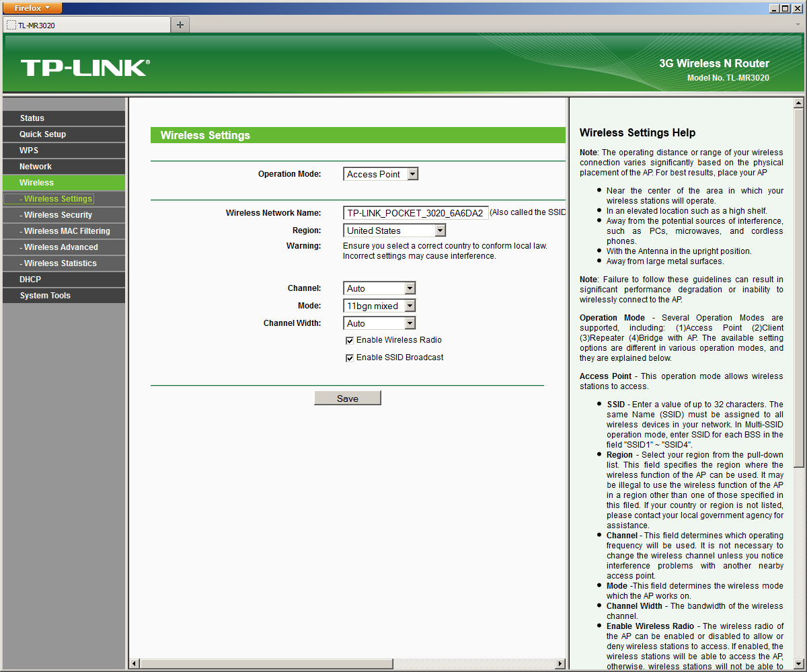The width and height of the screenshot is (807, 672).
Task: Open Wireless Statistics submenu link
Action: click(x=63, y=263)
